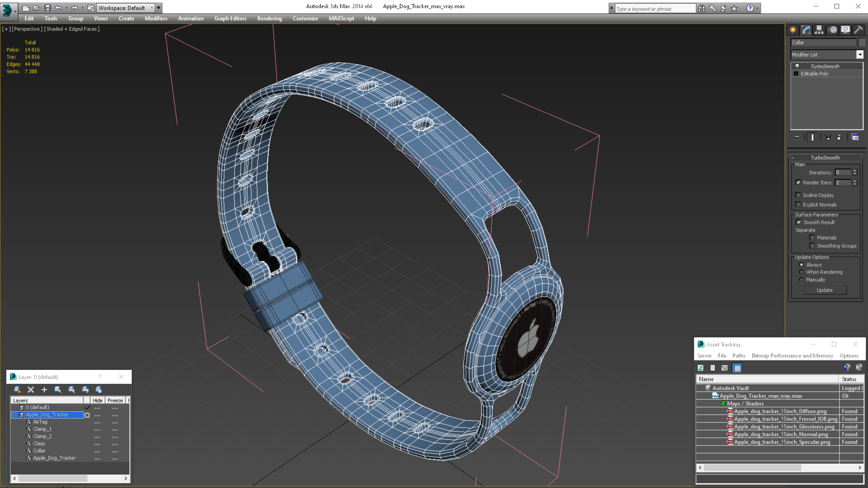Select the Manually update option
The height and width of the screenshot is (488, 868).
pyautogui.click(x=801, y=280)
